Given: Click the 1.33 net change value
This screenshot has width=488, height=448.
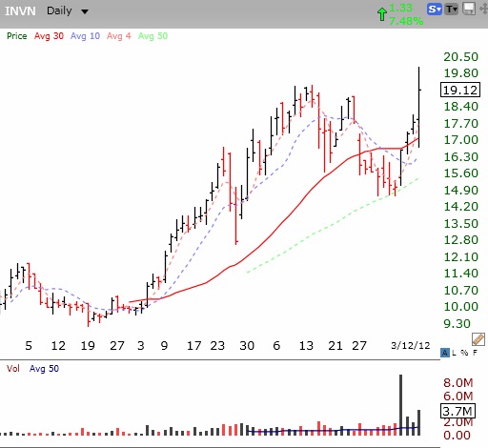Looking at the screenshot, I should coord(400,8).
